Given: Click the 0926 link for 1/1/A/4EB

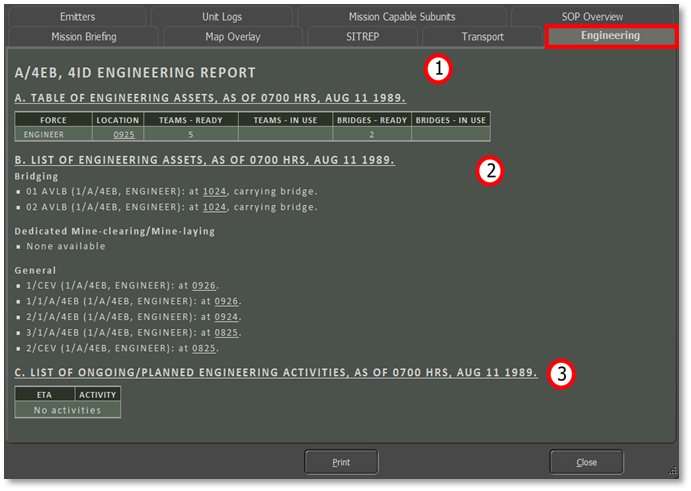Looking at the screenshot, I should coord(228,301).
